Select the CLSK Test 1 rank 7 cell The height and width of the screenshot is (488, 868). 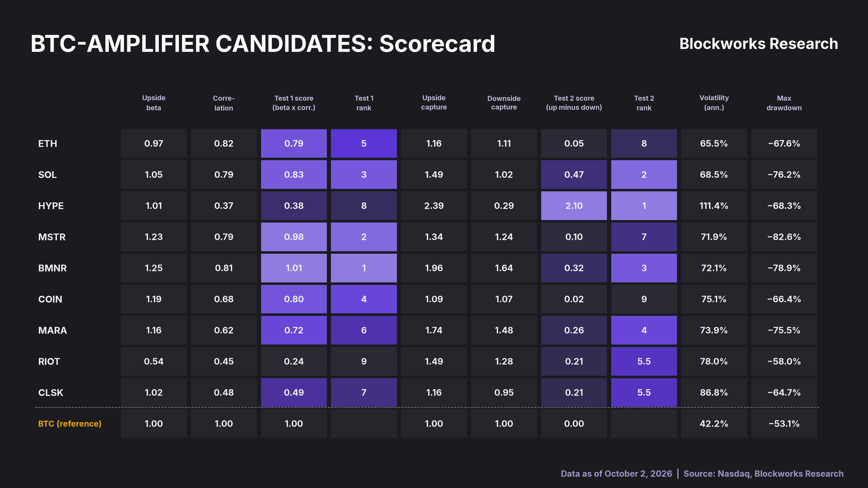click(364, 393)
